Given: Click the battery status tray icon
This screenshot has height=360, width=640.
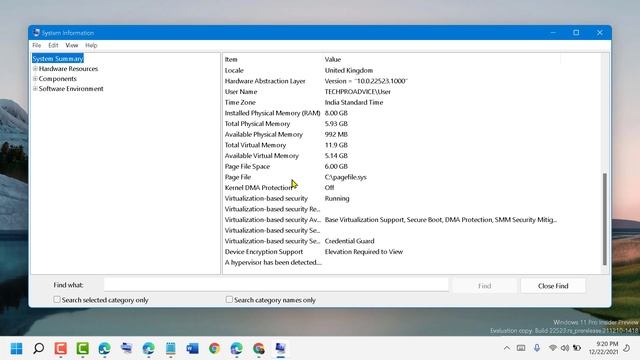Looking at the screenshot, I should pos(577,348).
